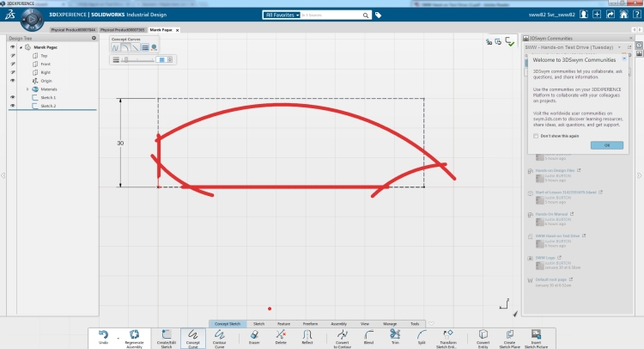Open the All Favorites dropdown
Image resolution: width=644 pixels, height=349 pixels.
click(x=283, y=15)
